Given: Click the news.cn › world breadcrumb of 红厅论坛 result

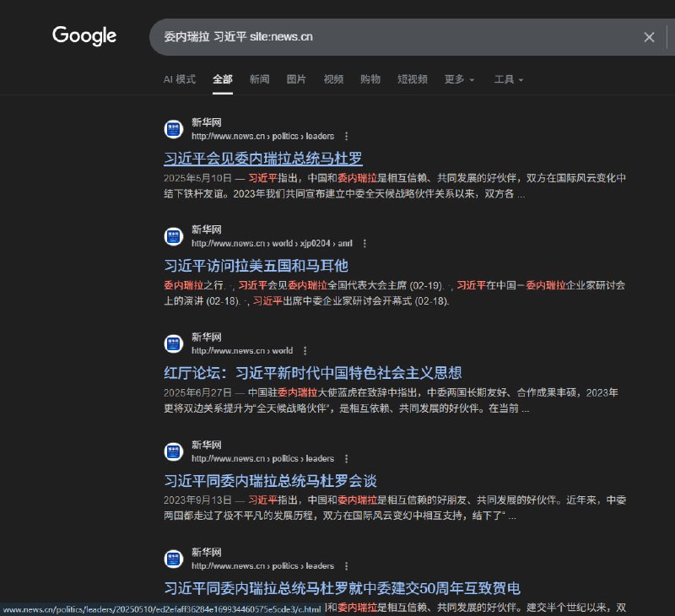Looking at the screenshot, I should tap(242, 350).
